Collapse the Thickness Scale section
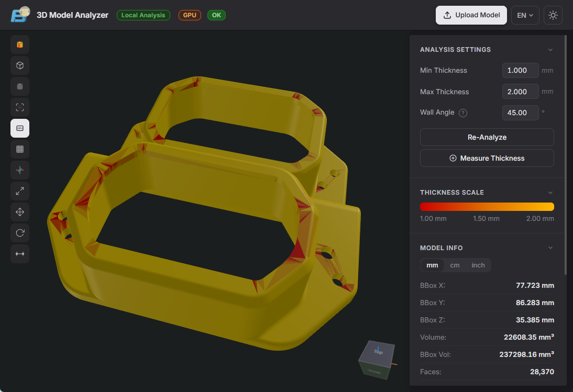The height and width of the screenshot is (392, 573). click(550, 193)
